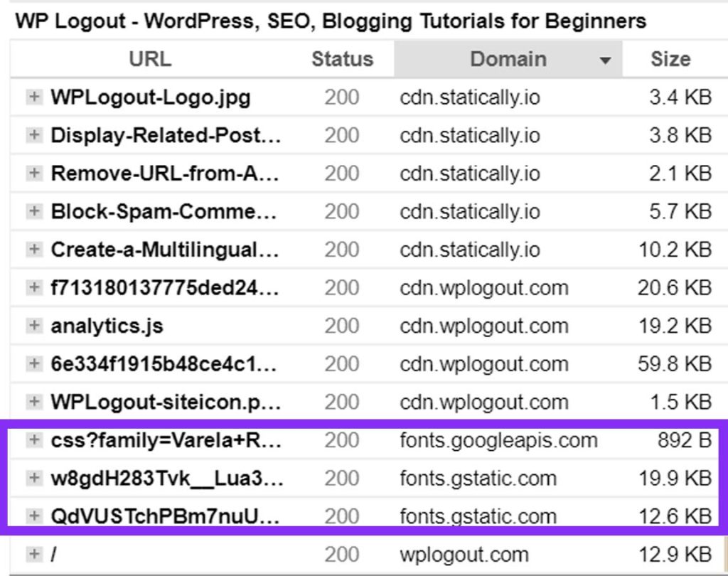Click the 59.8 KB size value

675,364
